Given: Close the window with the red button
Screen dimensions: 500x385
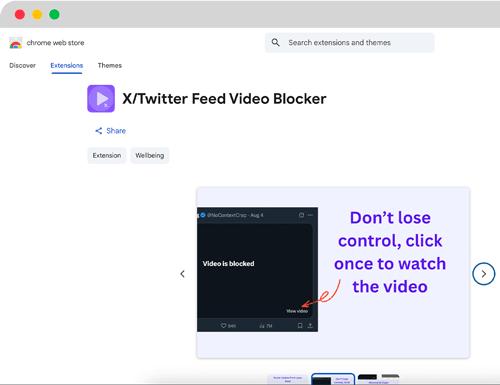Looking at the screenshot, I should click(20, 14).
